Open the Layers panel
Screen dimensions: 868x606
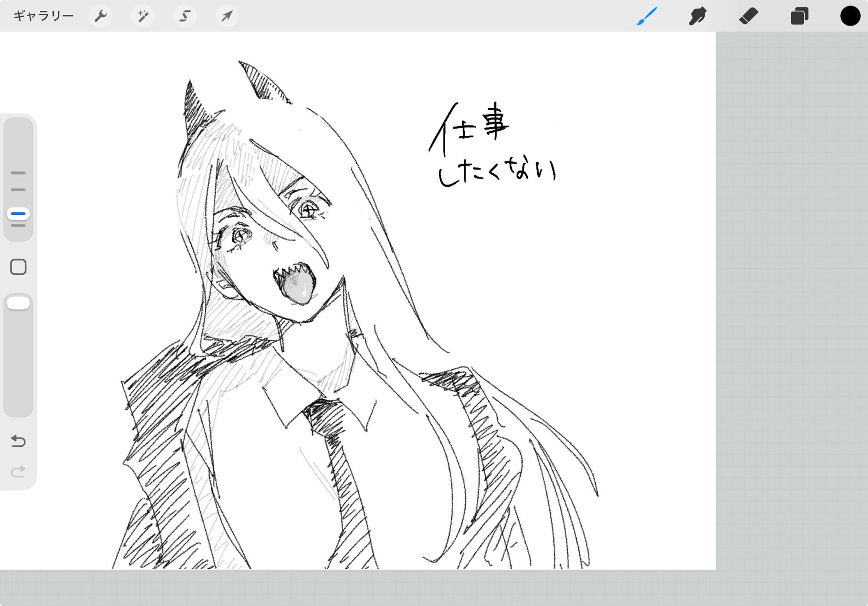point(799,16)
